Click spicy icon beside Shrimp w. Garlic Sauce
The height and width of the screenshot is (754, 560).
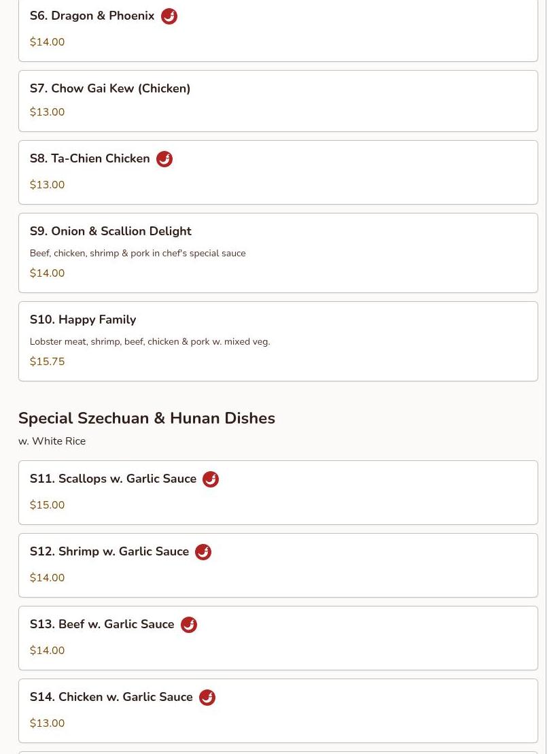pos(203,551)
